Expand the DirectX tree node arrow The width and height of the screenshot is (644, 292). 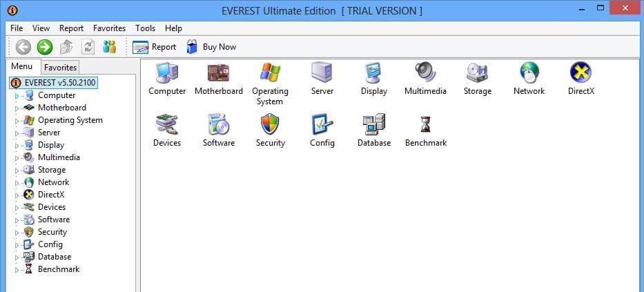(x=17, y=195)
